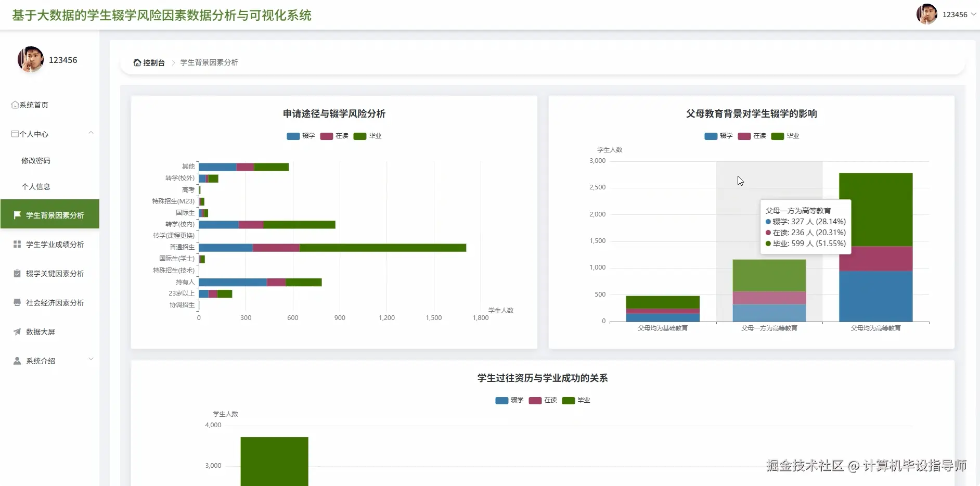The height and width of the screenshot is (486, 980).
Task: Click clipboard icon beside 辍学关键因素分析
Action: pos(17,273)
